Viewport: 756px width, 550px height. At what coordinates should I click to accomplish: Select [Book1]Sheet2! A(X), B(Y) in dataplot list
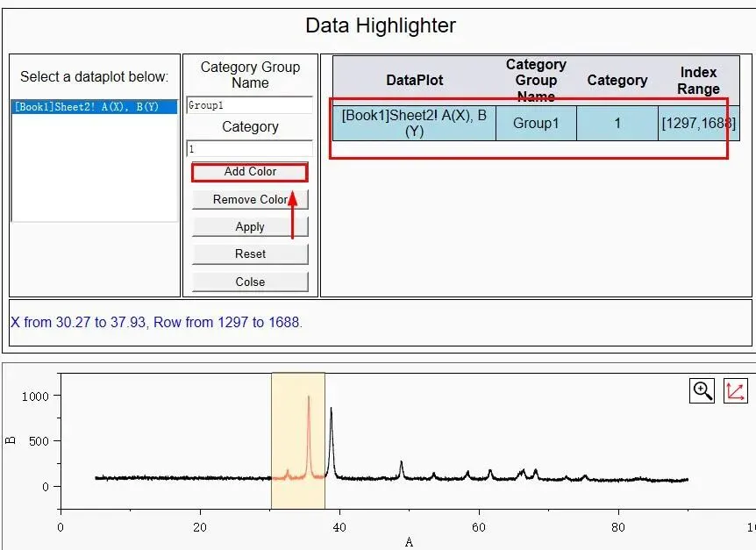point(94,107)
